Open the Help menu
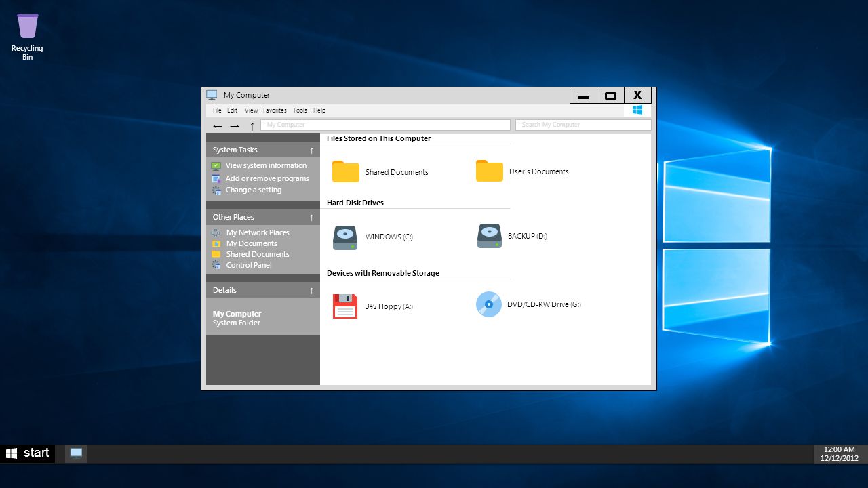 tap(319, 110)
